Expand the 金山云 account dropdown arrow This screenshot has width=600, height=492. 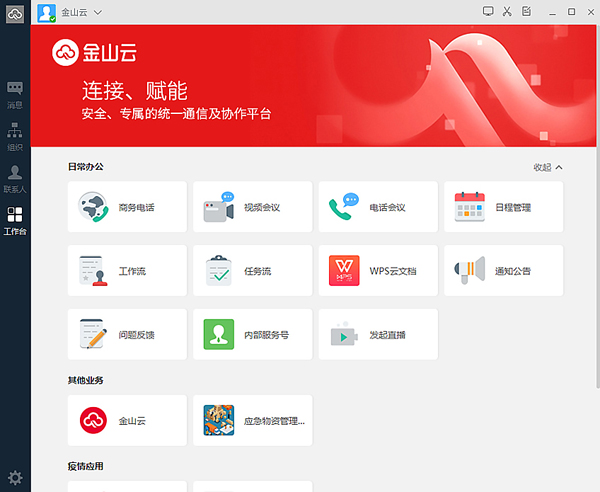click(x=98, y=12)
